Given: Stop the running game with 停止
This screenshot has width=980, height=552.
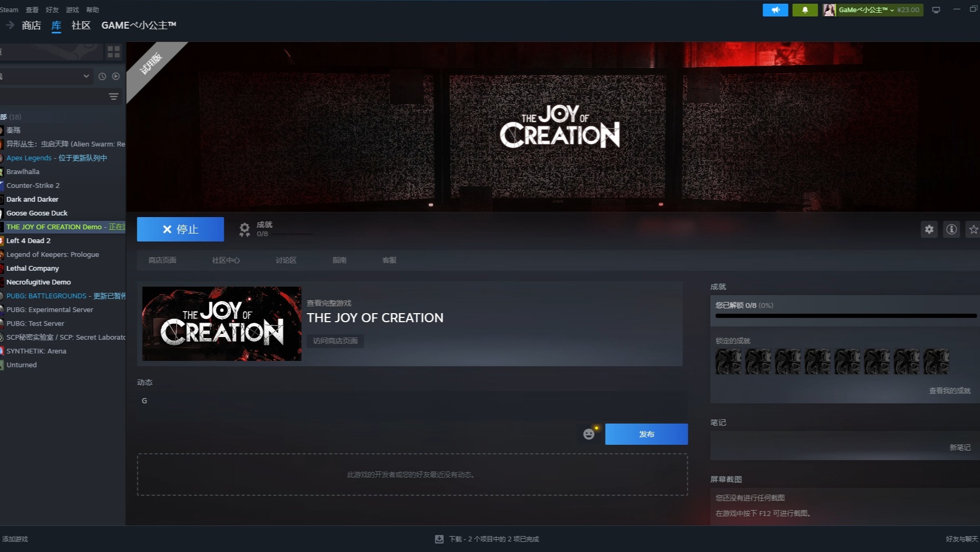Looking at the screenshot, I should [x=180, y=229].
